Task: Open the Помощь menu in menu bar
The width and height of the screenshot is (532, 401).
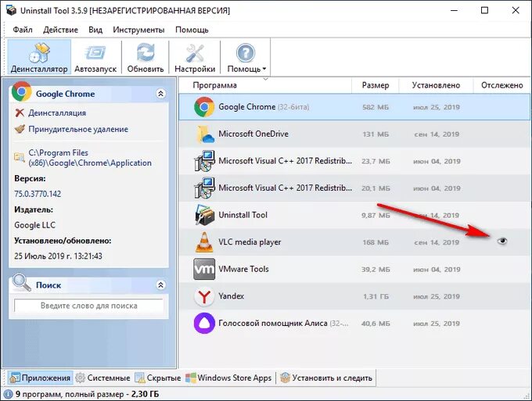Action: [192, 30]
